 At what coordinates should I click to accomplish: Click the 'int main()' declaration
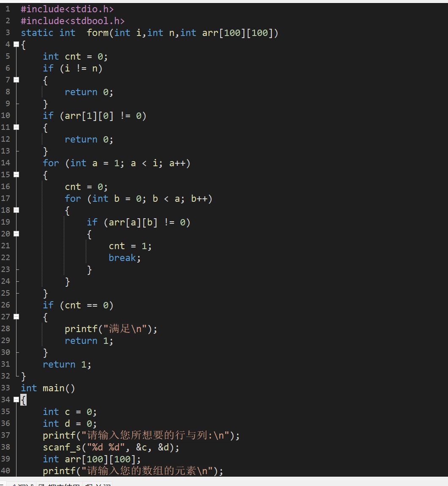(x=48, y=388)
